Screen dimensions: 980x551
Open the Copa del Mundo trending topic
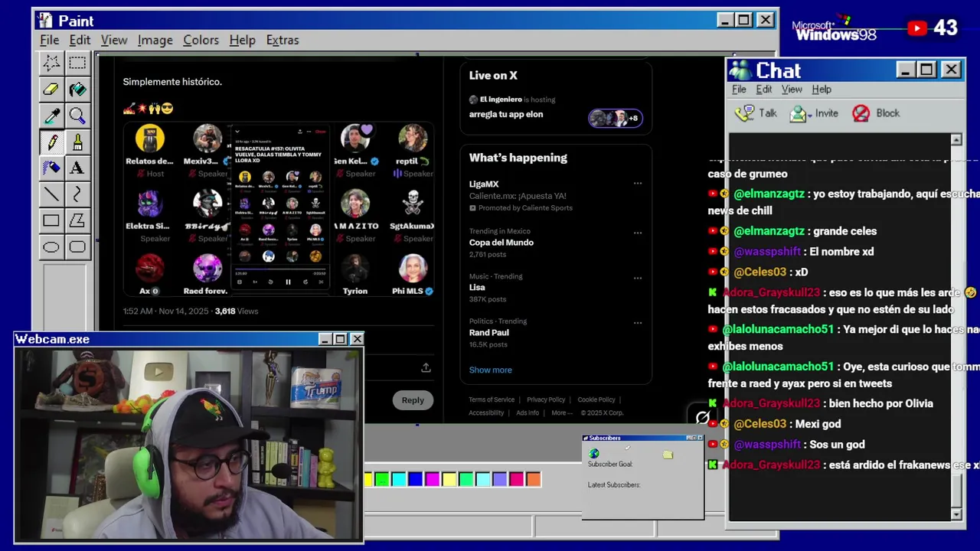click(501, 243)
